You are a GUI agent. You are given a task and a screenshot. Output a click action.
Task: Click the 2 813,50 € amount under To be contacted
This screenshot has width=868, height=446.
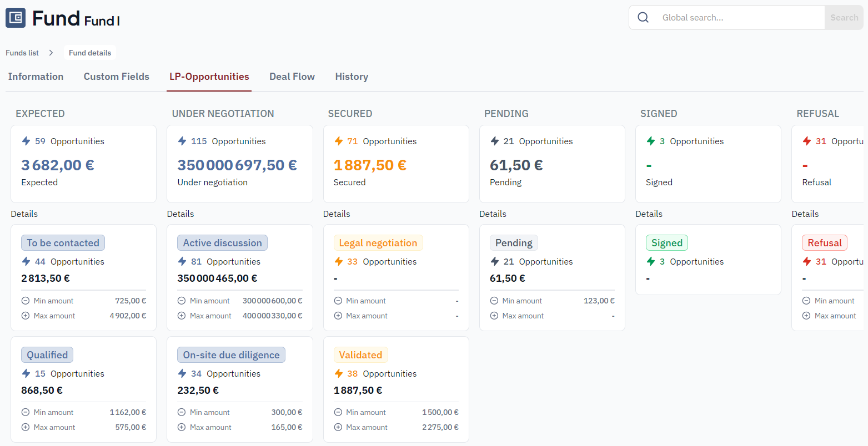tap(46, 278)
